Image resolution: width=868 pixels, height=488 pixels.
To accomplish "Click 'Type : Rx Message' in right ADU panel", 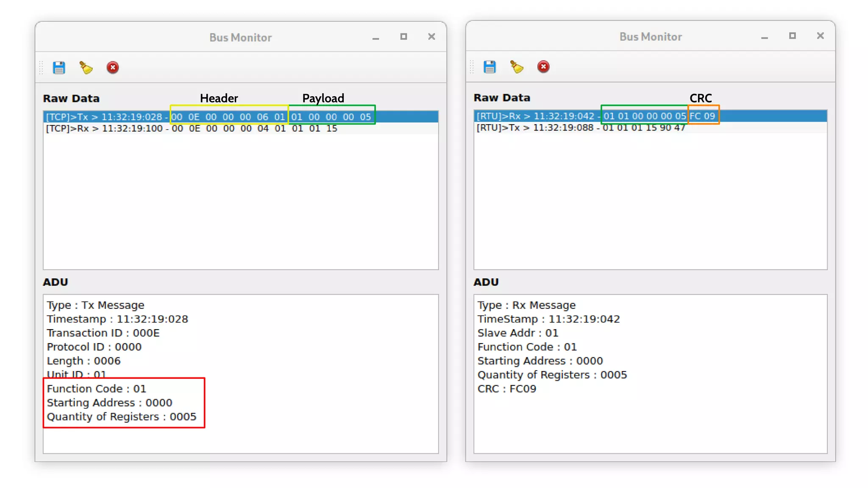I will [526, 305].
